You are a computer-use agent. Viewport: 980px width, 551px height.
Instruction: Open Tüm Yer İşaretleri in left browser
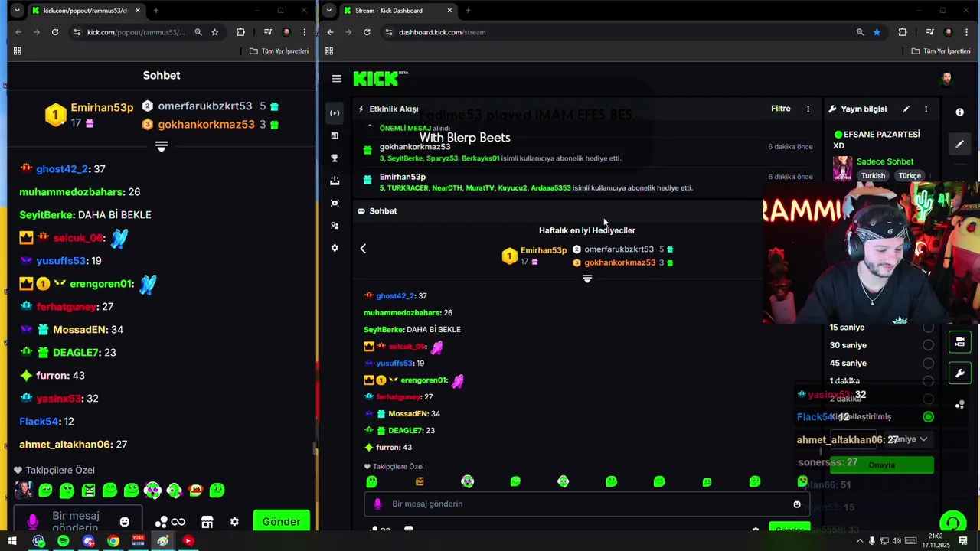(x=279, y=51)
